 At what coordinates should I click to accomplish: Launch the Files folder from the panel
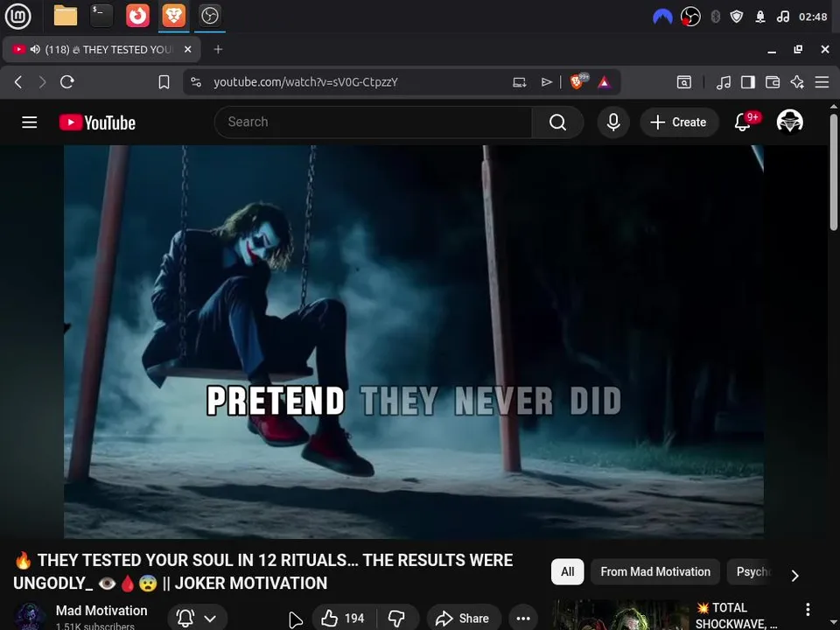point(66,16)
